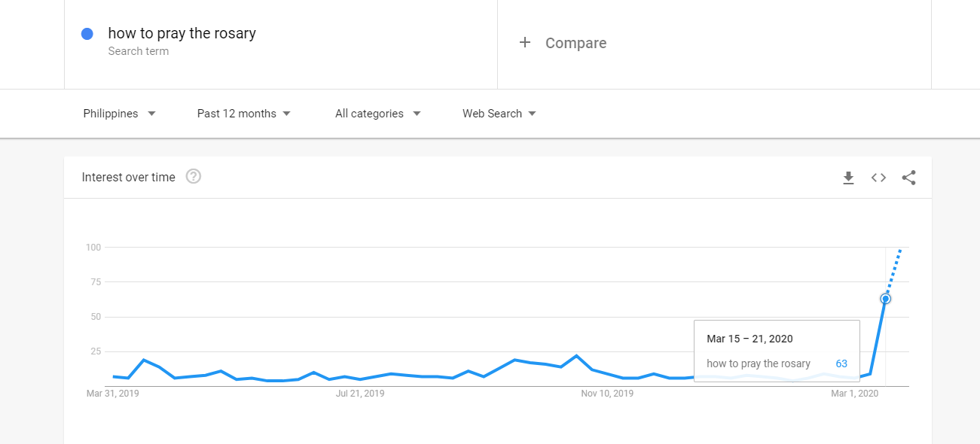Click the Jul 21, 2019 axis label

coord(360,393)
